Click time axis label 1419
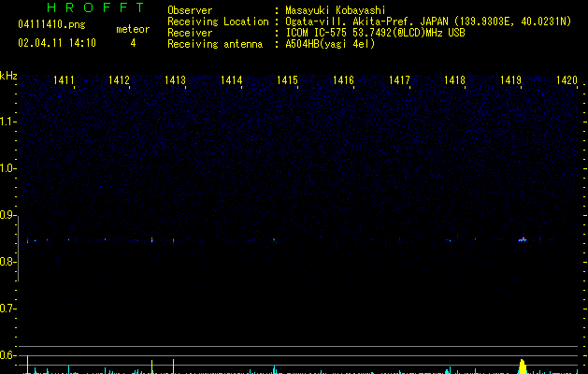 click(510, 80)
